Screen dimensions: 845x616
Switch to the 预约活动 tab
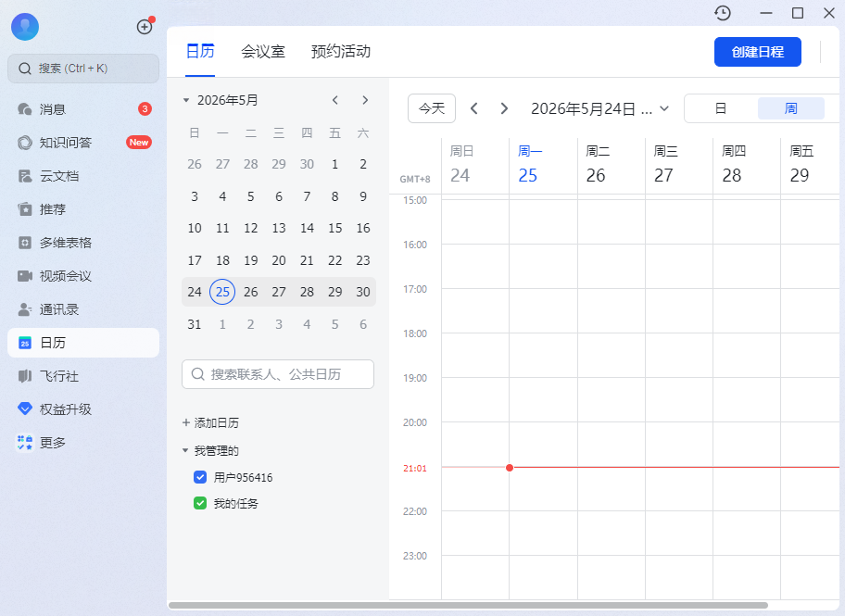341,52
